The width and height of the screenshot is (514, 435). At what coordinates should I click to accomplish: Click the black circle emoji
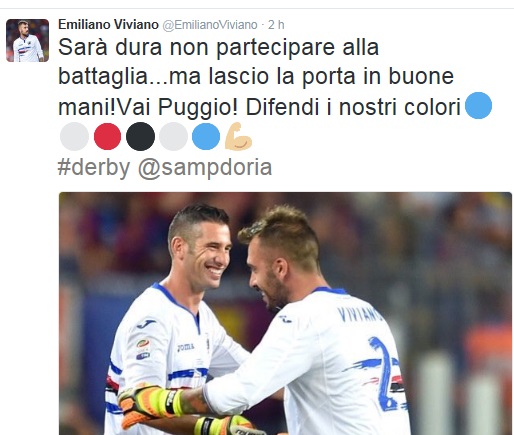[x=140, y=136]
